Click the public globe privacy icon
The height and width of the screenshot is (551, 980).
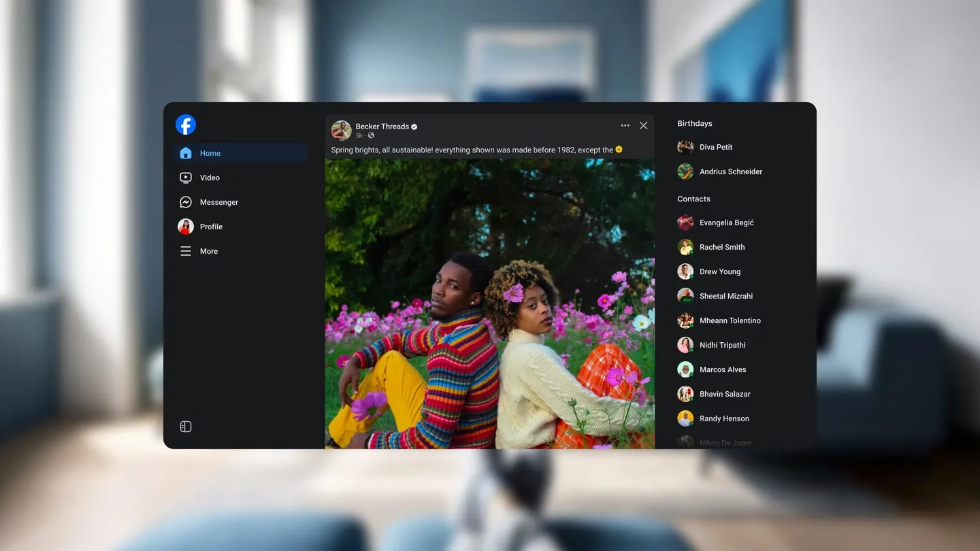click(x=371, y=135)
